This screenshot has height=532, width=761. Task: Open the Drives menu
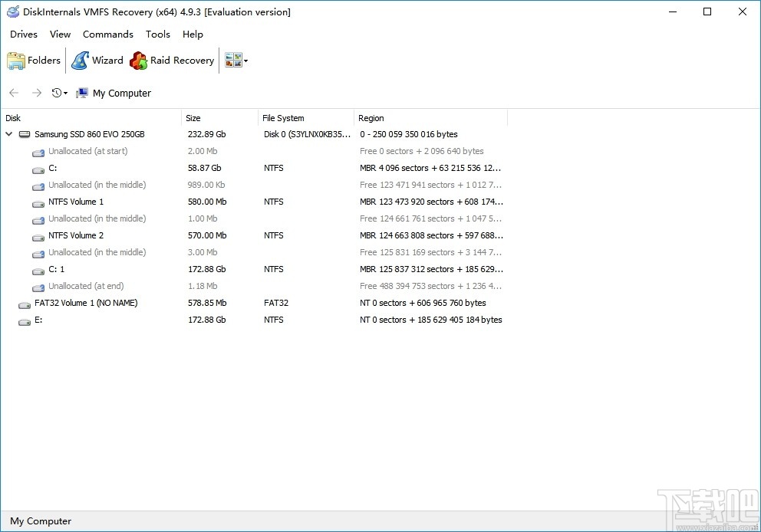pos(23,34)
